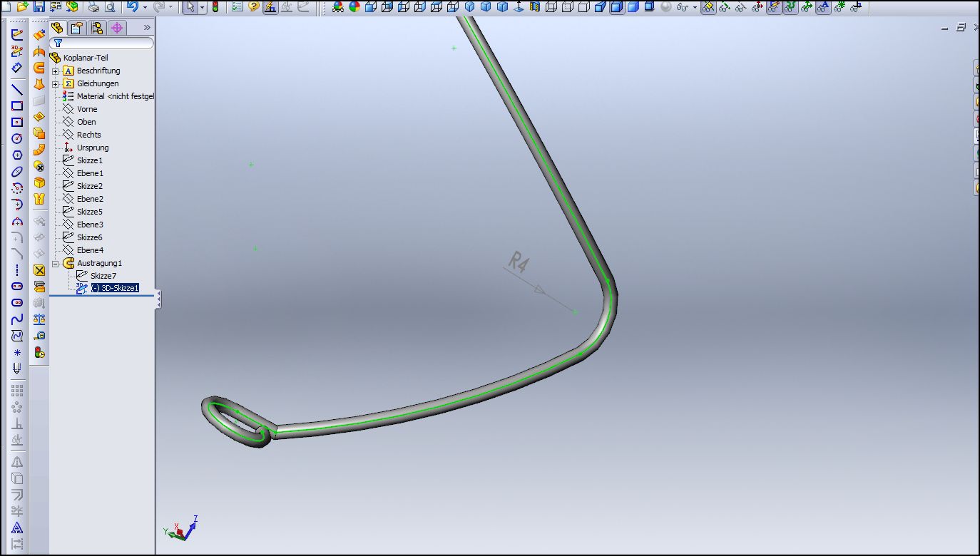
Task: Select the Spline sketch tool
Action: [17, 319]
